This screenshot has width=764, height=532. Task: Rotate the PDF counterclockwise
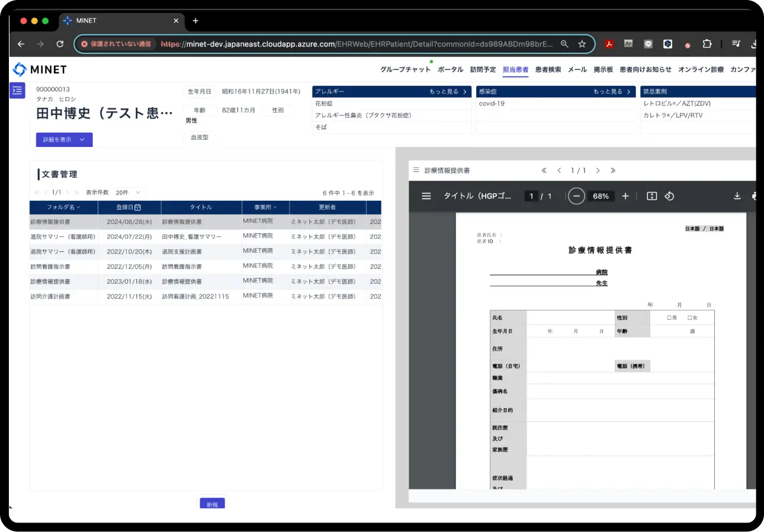[669, 196]
